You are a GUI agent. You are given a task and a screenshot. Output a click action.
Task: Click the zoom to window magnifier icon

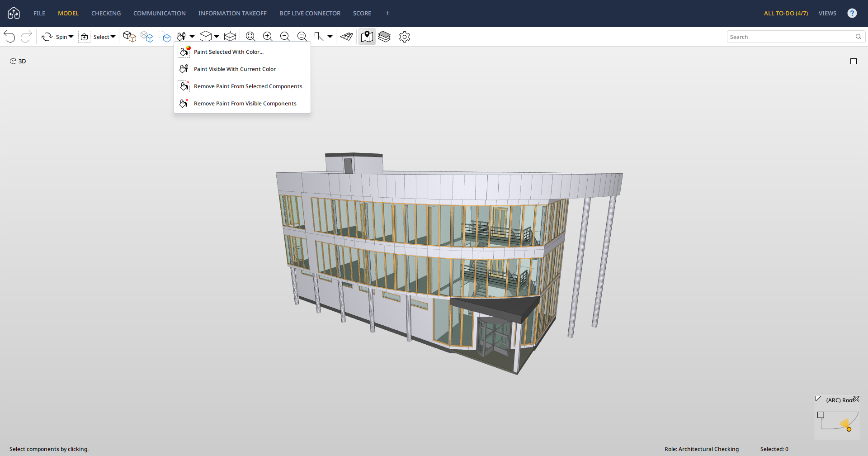[302, 37]
